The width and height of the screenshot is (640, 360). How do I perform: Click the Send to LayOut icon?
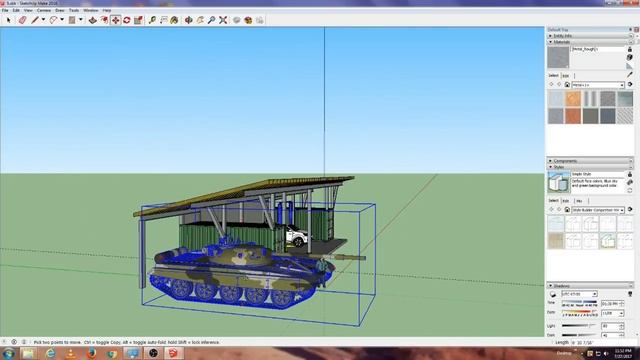click(x=260, y=20)
